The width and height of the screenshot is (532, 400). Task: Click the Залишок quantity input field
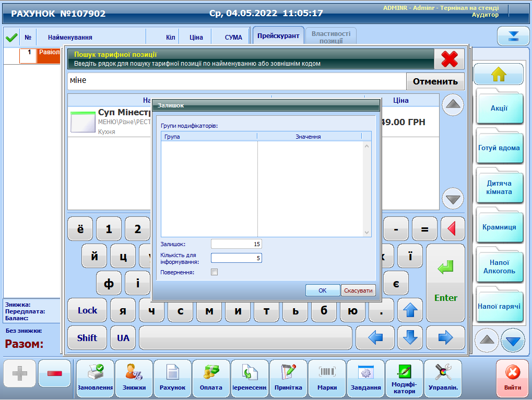coord(236,244)
